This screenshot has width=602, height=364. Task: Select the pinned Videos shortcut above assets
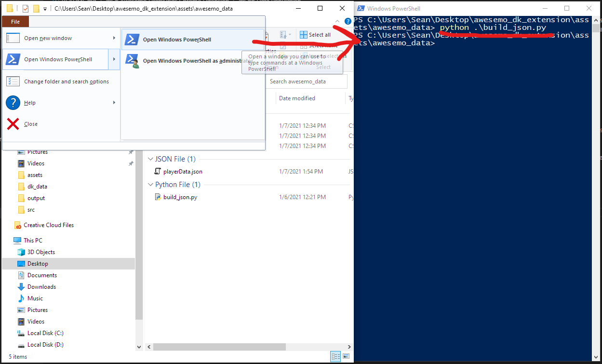point(36,163)
